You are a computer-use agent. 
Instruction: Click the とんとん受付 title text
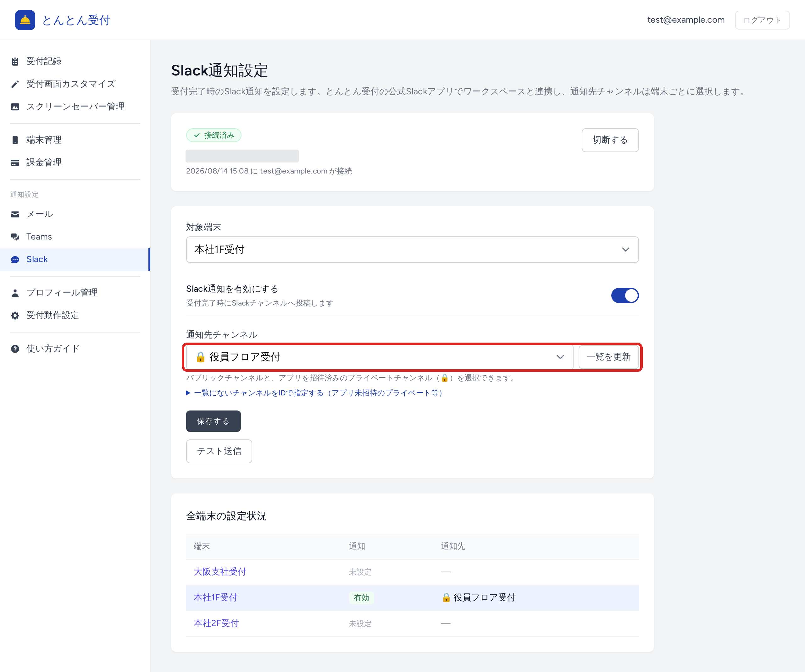click(76, 20)
